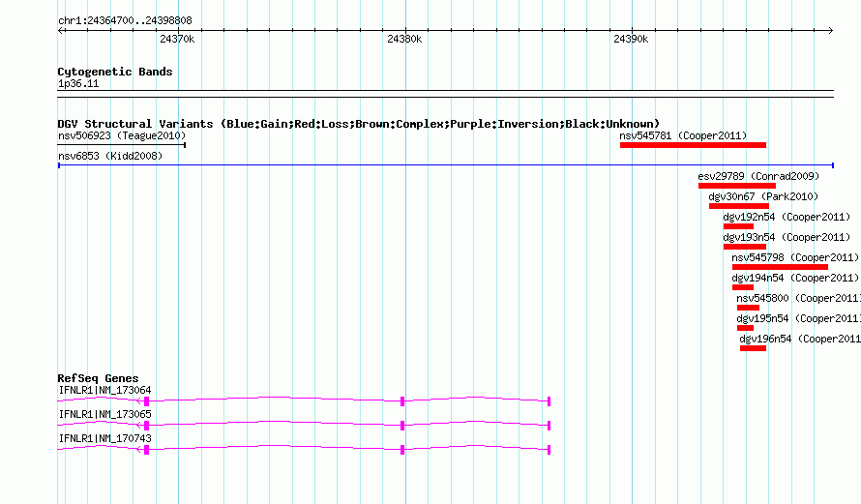Select the 24370k ruler marker
The height and width of the screenshot is (504, 861).
(x=177, y=39)
